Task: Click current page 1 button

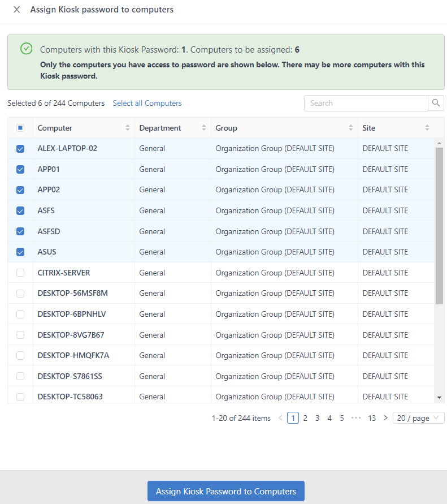Action: point(293,418)
